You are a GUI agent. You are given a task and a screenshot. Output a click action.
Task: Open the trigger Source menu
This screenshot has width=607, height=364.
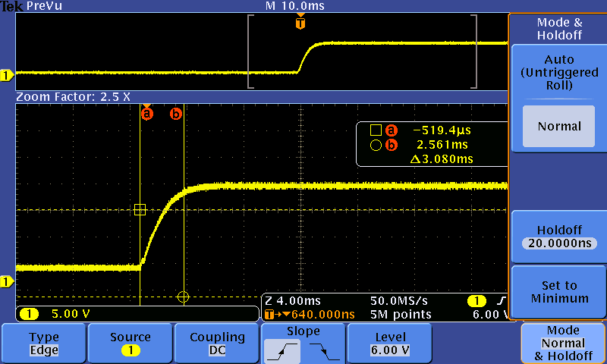click(131, 344)
